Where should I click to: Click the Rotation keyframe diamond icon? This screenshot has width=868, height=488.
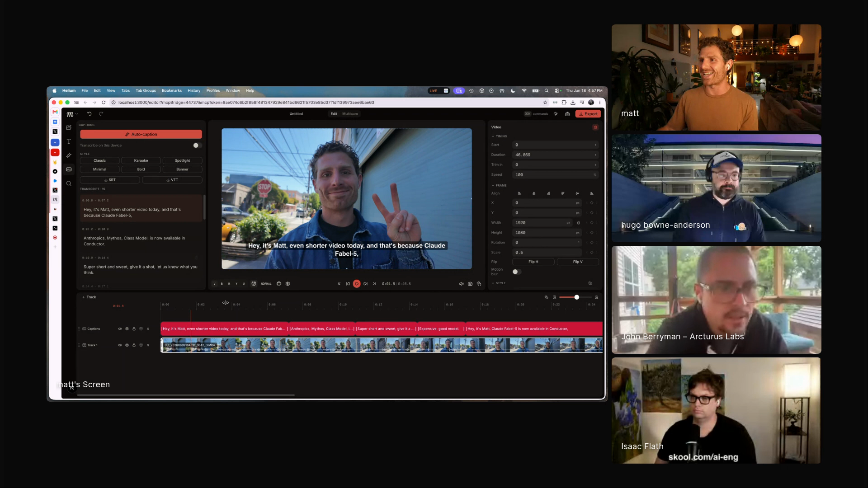click(x=592, y=243)
